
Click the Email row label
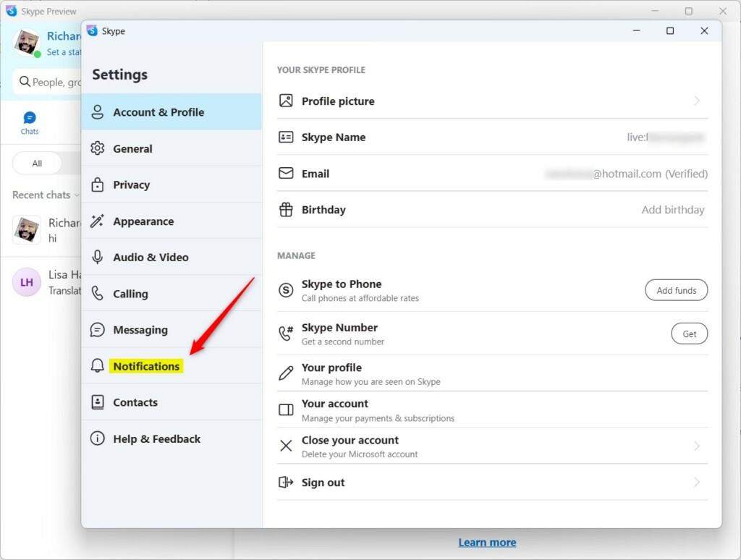[x=316, y=174]
